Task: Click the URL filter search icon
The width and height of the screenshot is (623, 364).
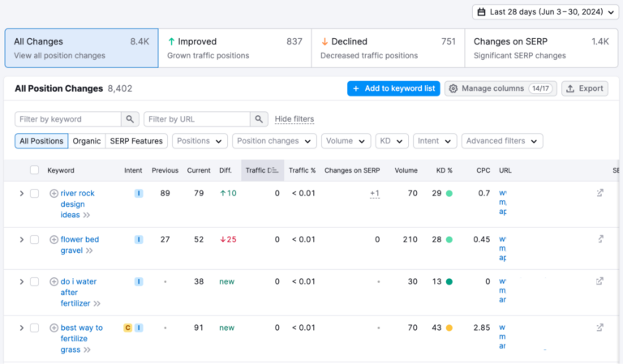Action: [x=259, y=119]
